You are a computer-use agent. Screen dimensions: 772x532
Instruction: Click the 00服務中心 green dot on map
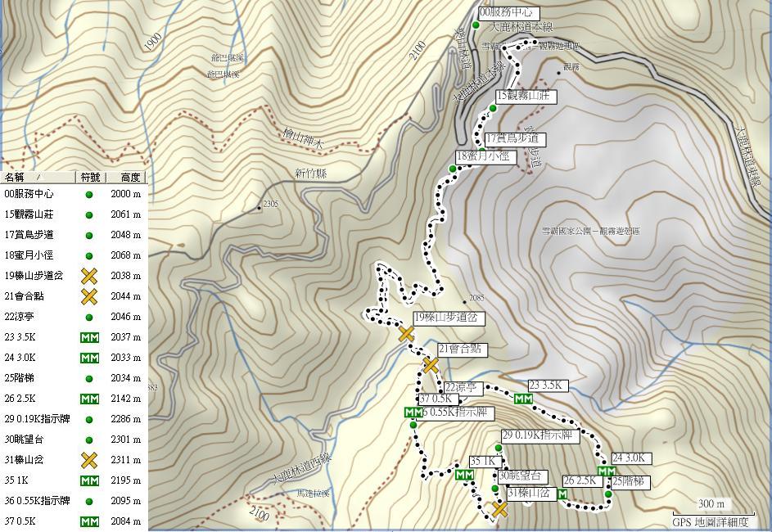[476, 25]
